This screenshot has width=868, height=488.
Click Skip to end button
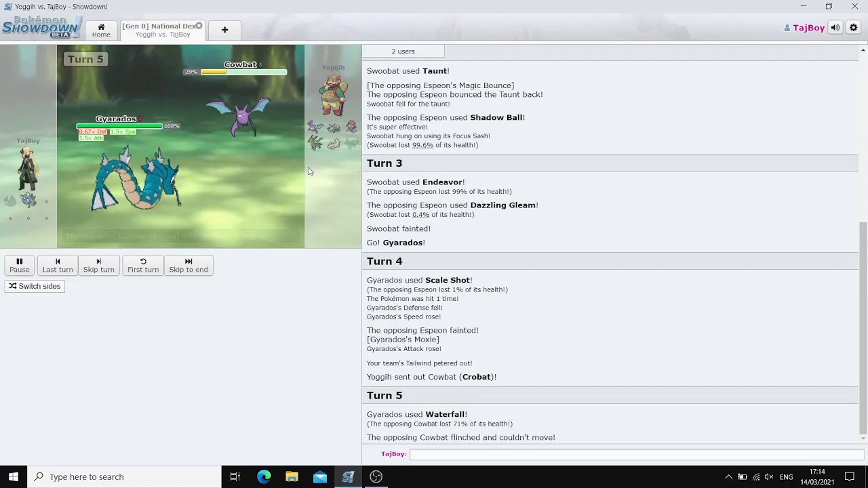[189, 265]
